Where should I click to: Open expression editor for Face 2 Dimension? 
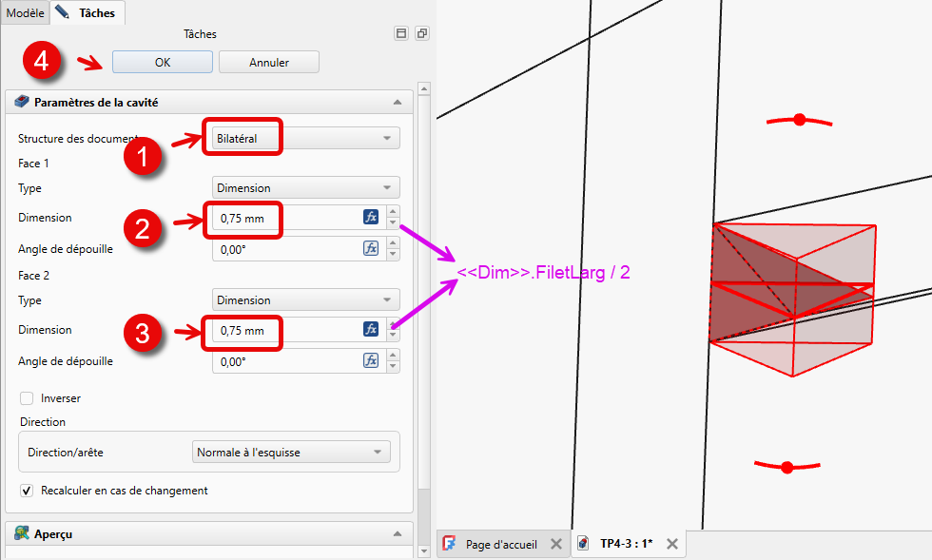(371, 329)
